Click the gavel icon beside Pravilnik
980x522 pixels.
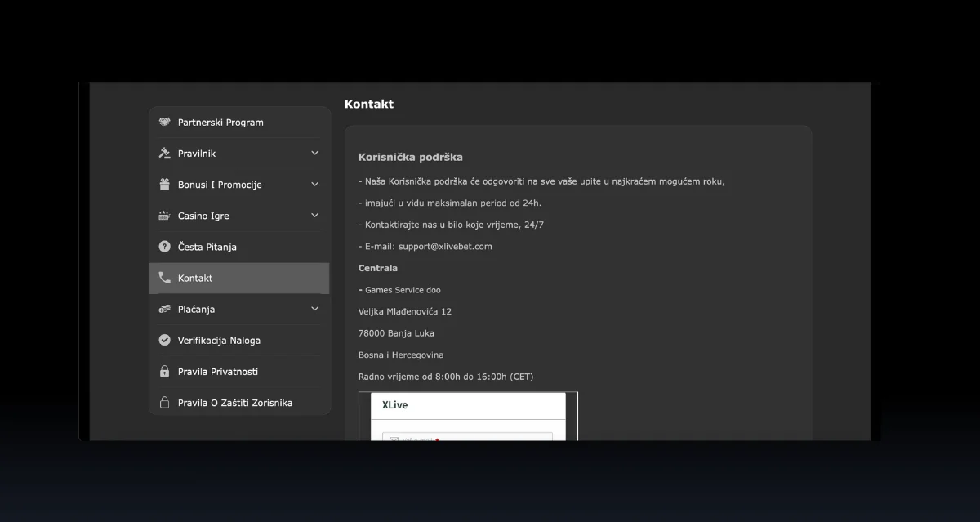164,154
